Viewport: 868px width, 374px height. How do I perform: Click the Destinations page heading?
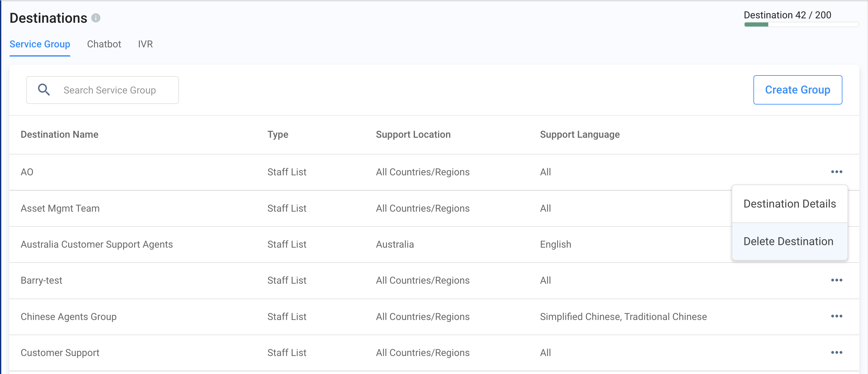tap(49, 18)
